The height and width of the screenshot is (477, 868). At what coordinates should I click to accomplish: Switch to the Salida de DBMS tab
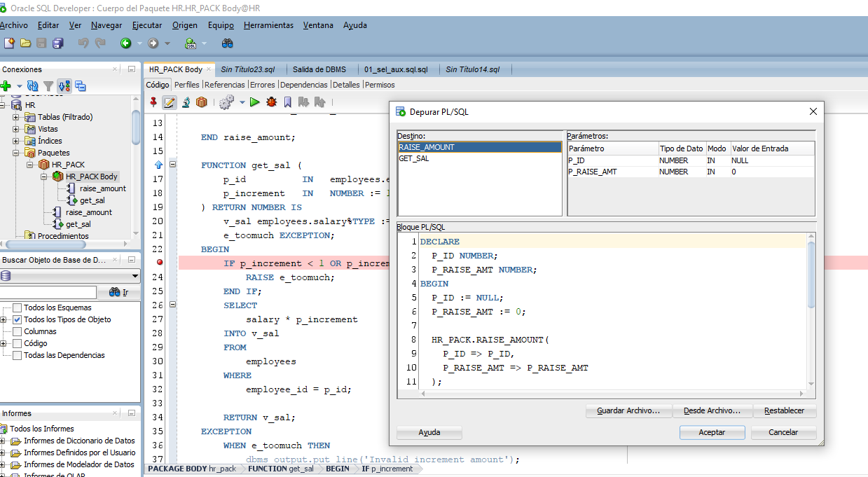[319, 69]
